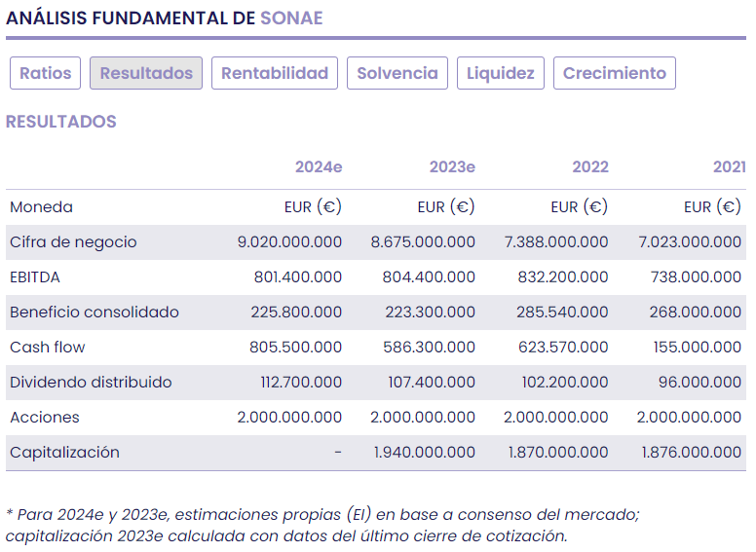
Task: Open the Solvencia tab
Action: pos(397,73)
